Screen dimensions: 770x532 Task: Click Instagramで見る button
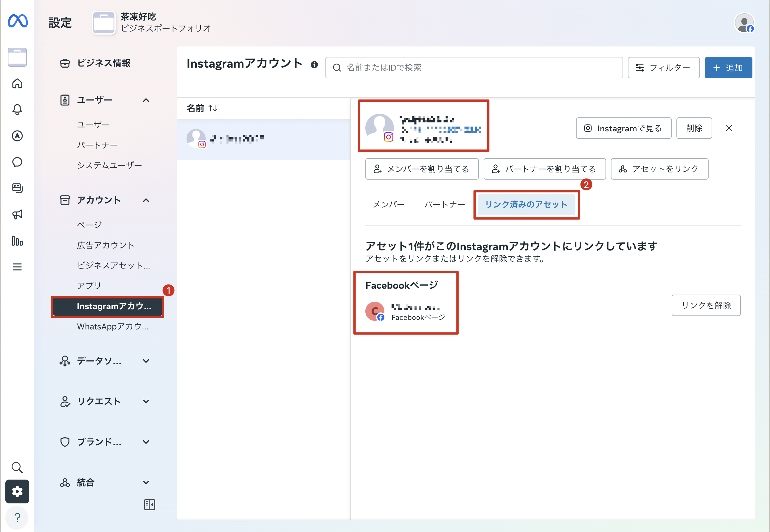tap(624, 128)
